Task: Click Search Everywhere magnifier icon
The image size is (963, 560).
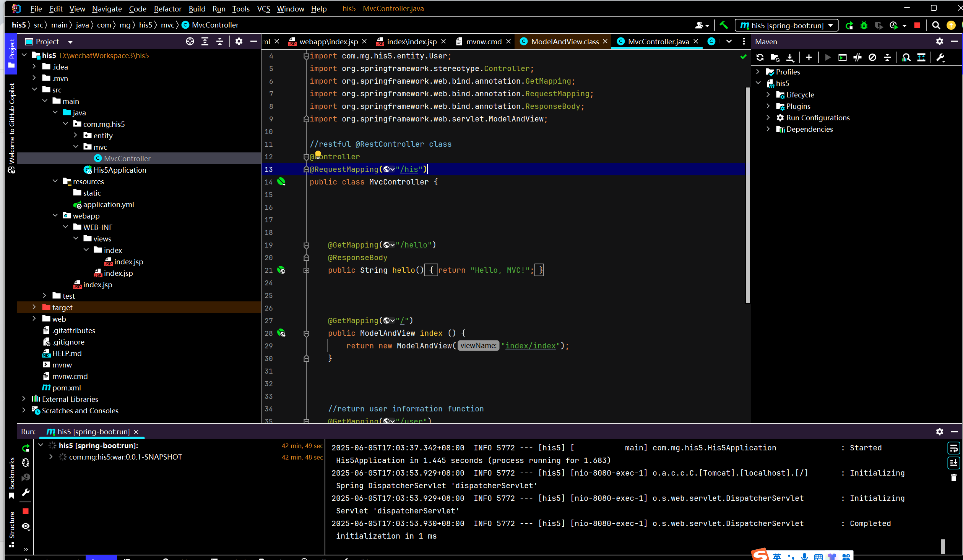Action: pyautogui.click(x=936, y=25)
